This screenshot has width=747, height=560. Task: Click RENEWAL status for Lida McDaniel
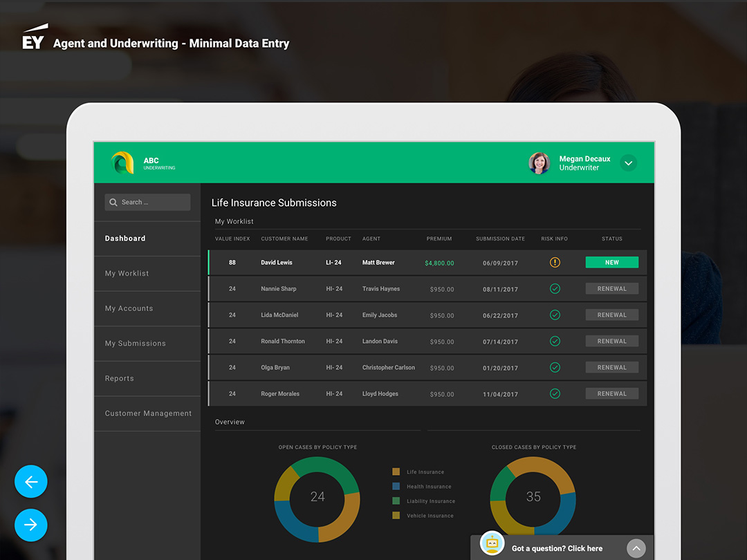point(611,315)
